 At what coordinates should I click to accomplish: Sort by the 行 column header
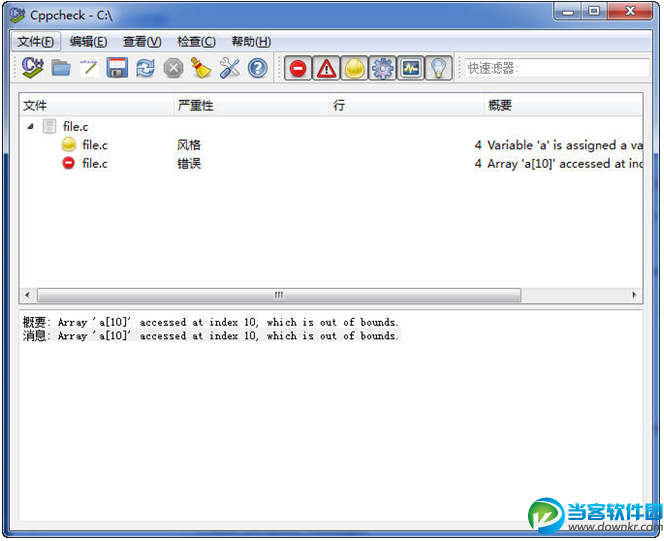[407, 105]
